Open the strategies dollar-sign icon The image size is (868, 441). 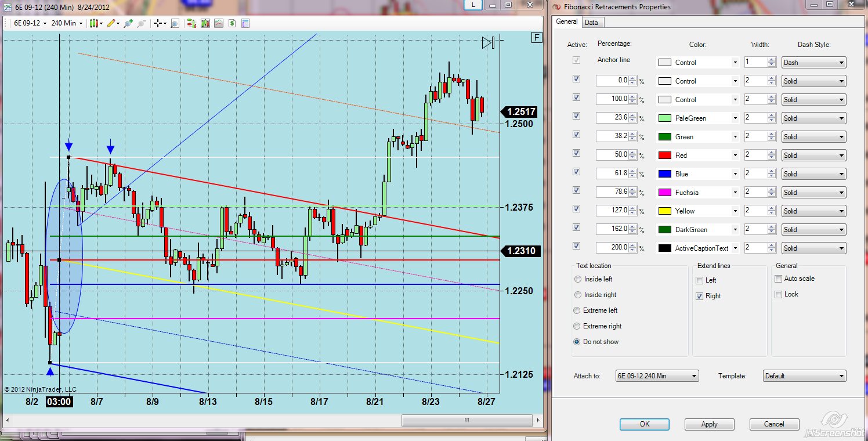pyautogui.click(x=232, y=23)
